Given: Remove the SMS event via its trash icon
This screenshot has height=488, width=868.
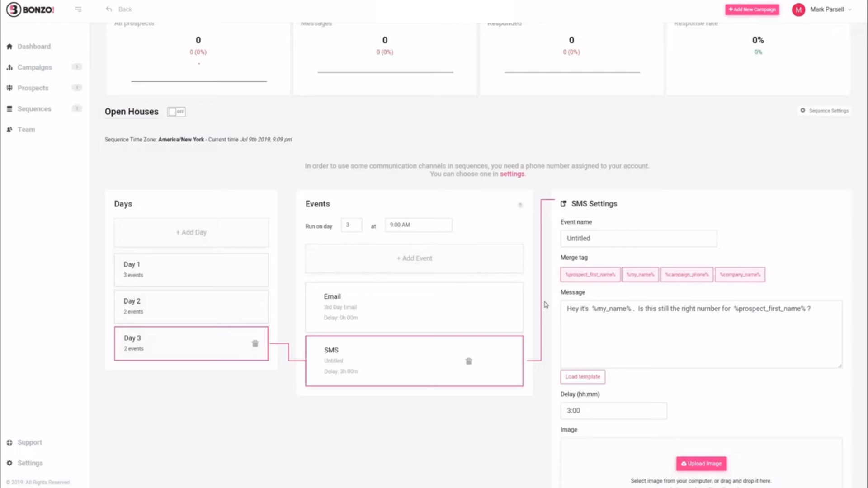Looking at the screenshot, I should [468, 361].
